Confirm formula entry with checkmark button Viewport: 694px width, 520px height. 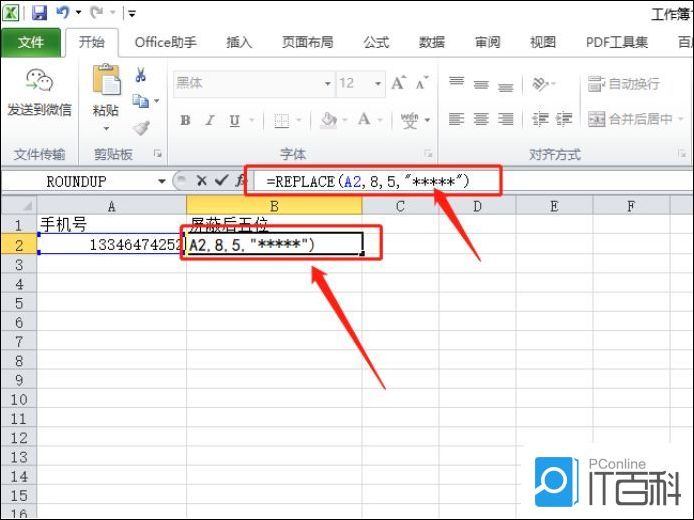[x=221, y=180]
